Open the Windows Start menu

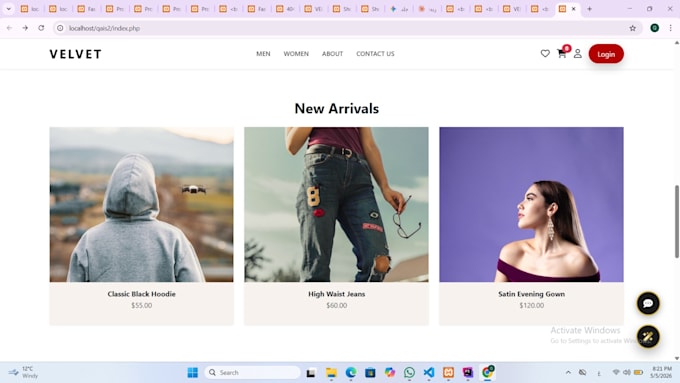[x=193, y=373]
